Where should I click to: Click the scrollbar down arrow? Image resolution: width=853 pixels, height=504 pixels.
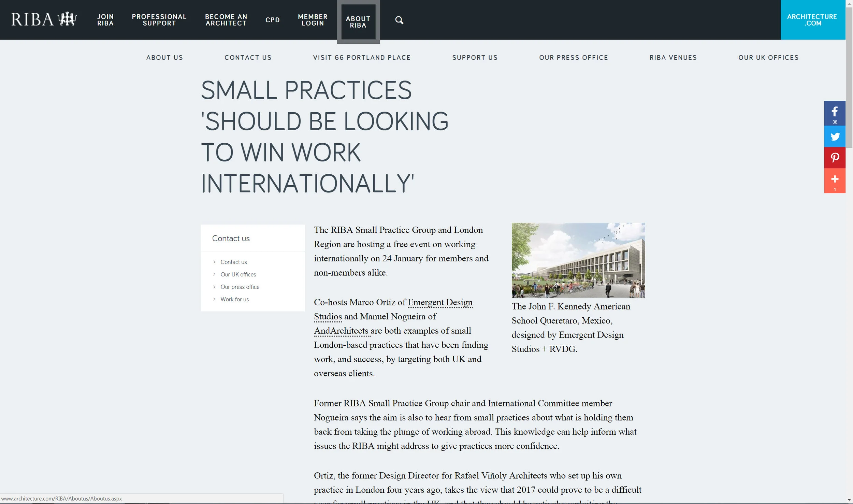click(849, 501)
